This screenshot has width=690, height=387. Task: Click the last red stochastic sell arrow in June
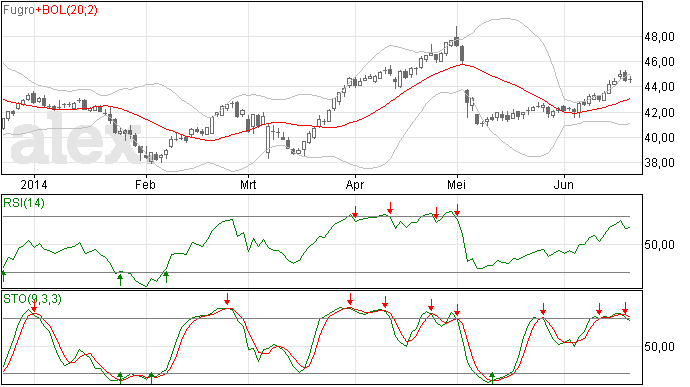coord(625,308)
